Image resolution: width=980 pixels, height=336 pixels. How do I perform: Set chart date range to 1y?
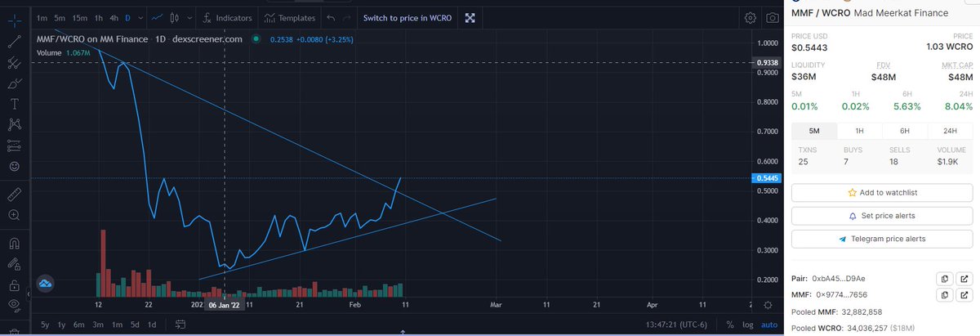coord(62,325)
